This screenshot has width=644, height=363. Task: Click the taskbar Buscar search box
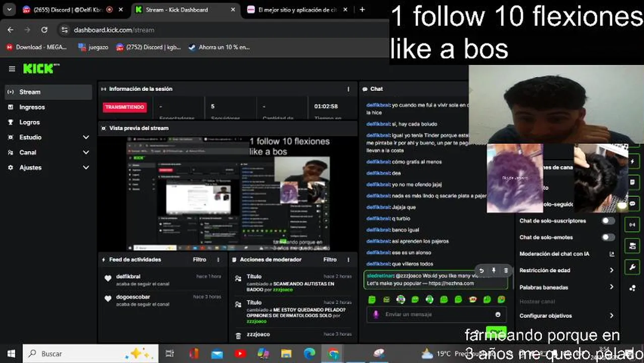(x=91, y=353)
